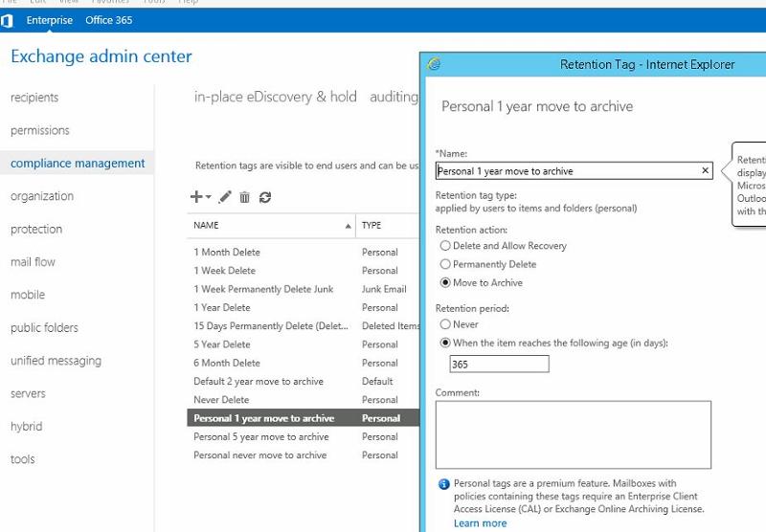Open the dropdown arrow beside the plus icon

tap(209, 197)
